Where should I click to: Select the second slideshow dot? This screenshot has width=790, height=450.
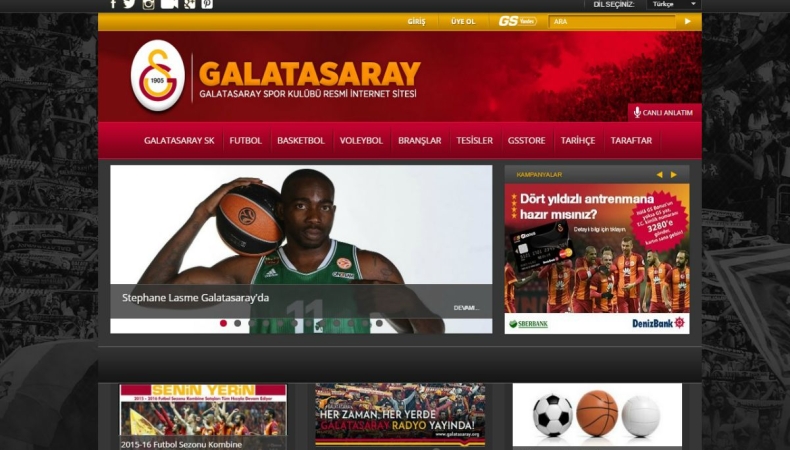[237, 323]
